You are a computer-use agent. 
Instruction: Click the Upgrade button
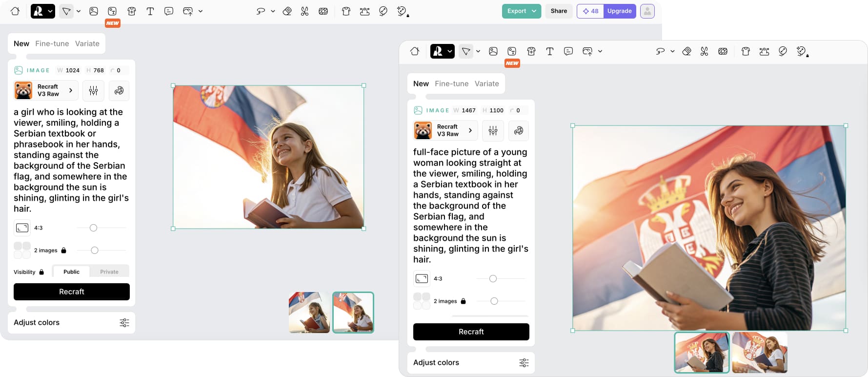coord(619,11)
